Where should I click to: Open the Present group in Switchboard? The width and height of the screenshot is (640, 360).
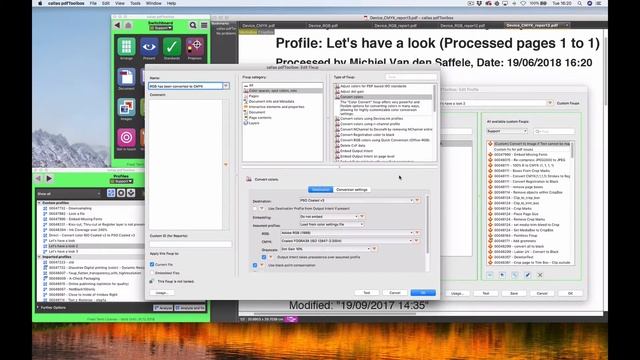(149, 47)
